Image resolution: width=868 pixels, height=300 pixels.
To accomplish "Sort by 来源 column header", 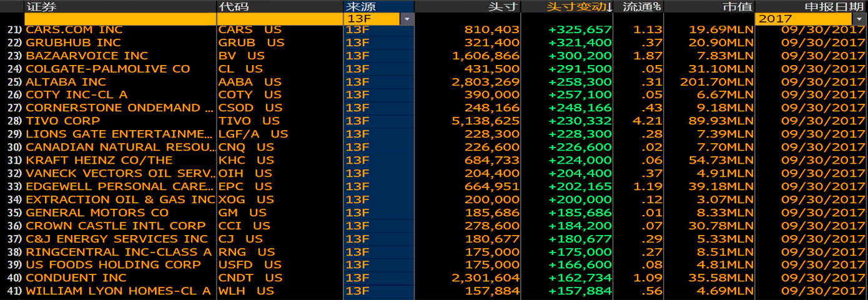I will coord(360,7).
